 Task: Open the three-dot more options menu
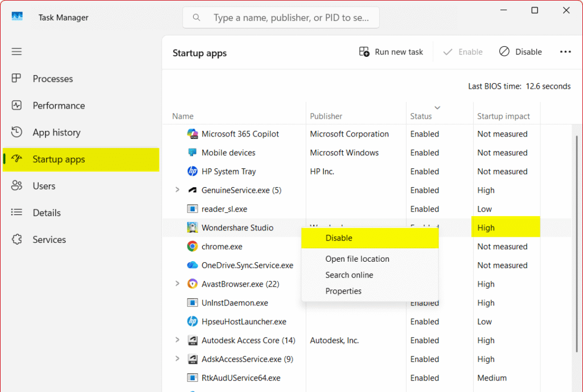coord(565,52)
